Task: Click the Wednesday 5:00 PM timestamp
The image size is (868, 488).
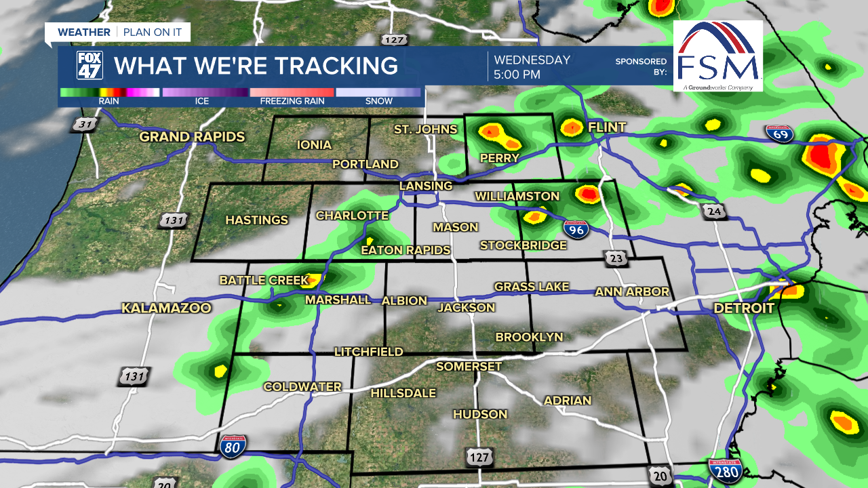Action: pyautogui.click(x=532, y=67)
